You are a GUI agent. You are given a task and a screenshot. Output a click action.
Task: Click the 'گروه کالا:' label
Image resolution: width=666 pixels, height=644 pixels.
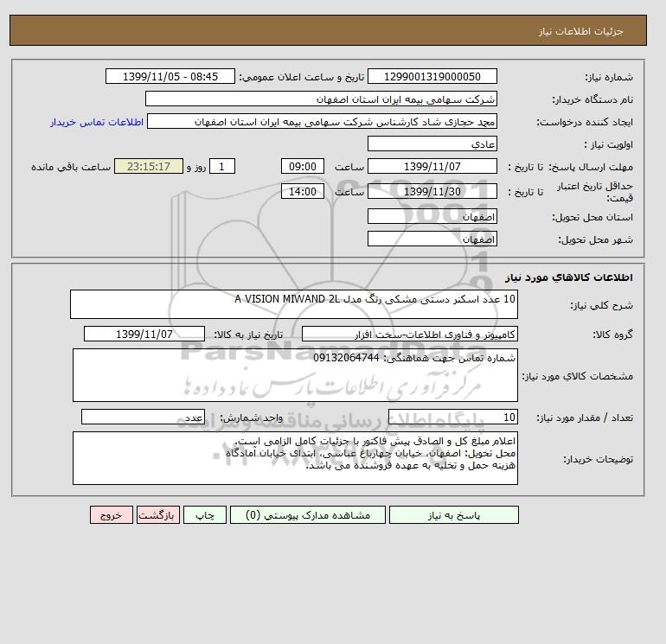(x=613, y=335)
